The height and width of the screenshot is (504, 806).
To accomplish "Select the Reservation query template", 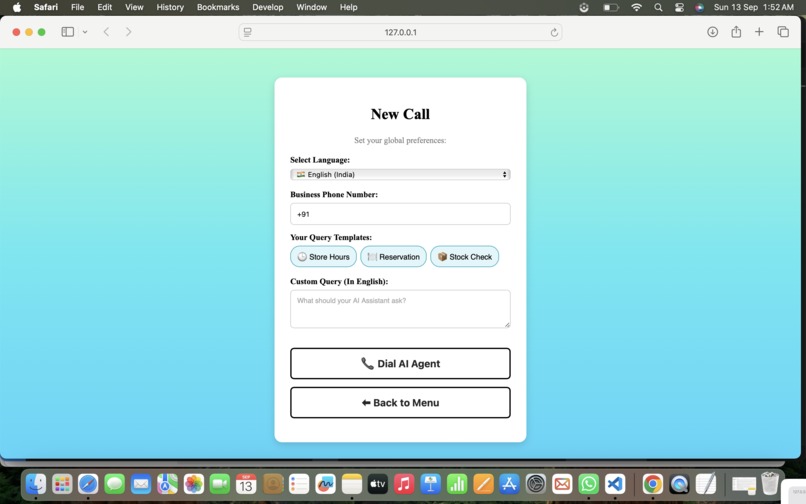I will (x=393, y=257).
